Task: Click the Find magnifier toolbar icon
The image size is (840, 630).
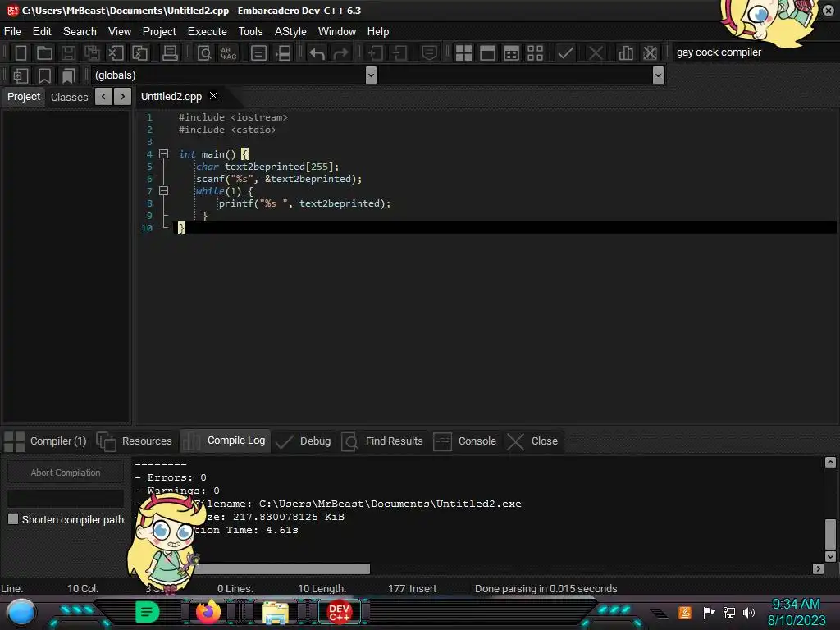Action: 204,53
